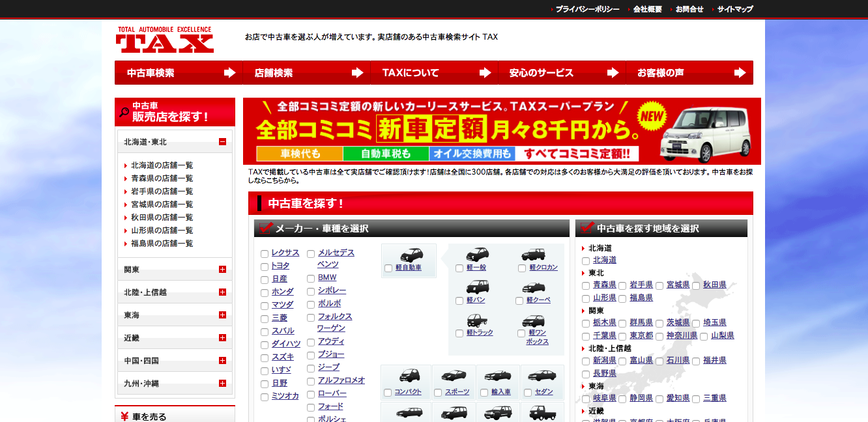Open the 車を売る section
The height and width of the screenshot is (422, 868).
coord(175,414)
